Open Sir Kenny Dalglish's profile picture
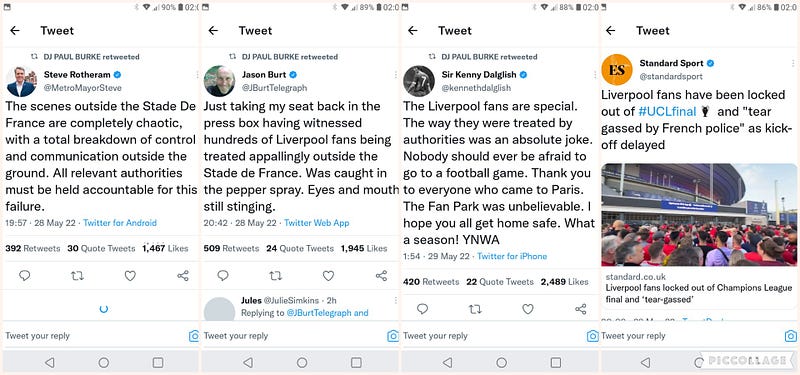 pyautogui.click(x=419, y=81)
